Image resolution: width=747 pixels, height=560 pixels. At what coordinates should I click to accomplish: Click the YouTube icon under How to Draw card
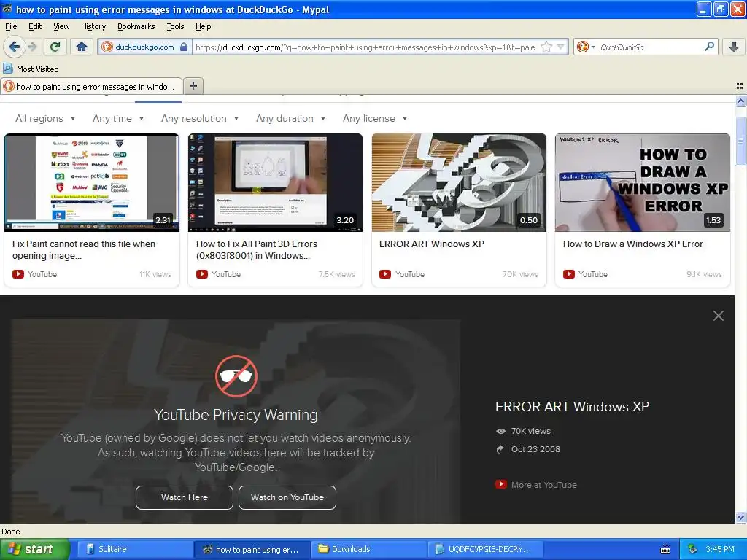click(569, 274)
